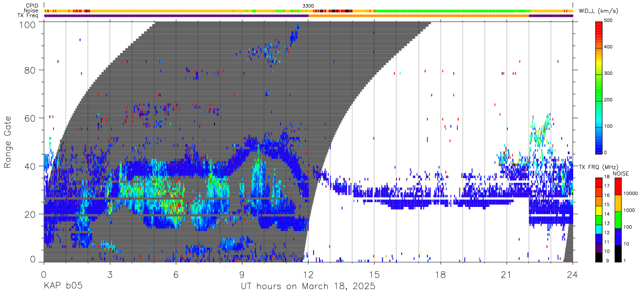Click the noise level color scale bar
Viewport: 644px width, 297px height.
[x=618, y=219]
